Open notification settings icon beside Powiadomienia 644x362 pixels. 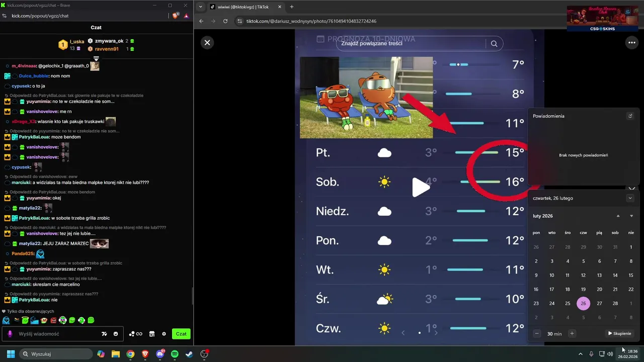coord(630,116)
